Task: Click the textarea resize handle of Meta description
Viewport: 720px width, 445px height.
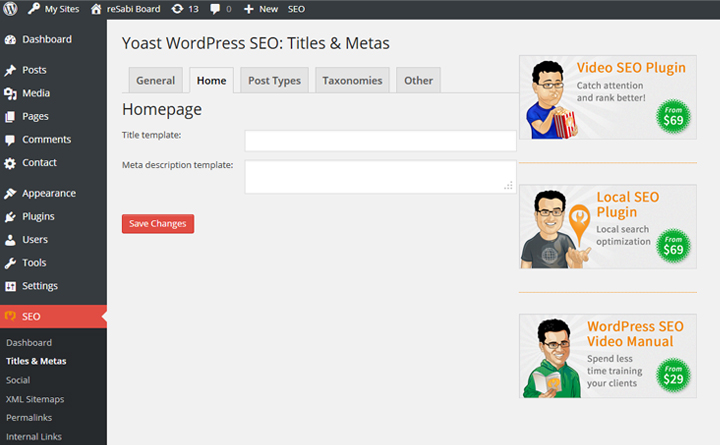Action: 508,186
